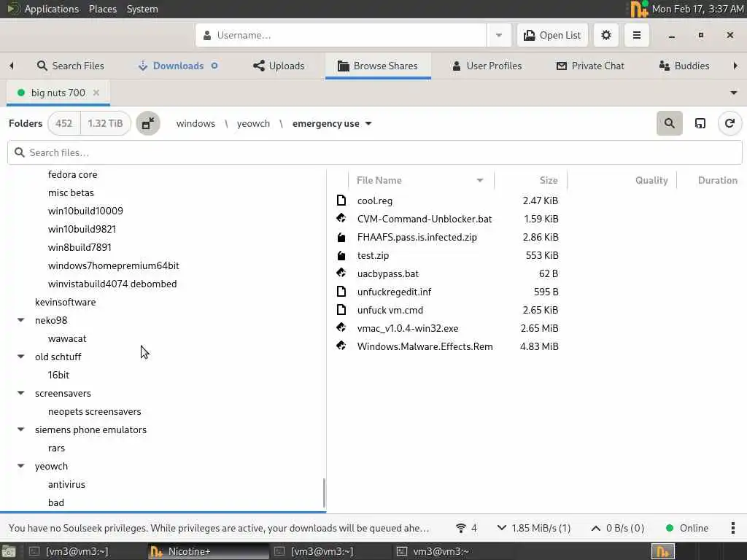This screenshot has width=747, height=560.
Task: Click the Open List button
Action: (x=553, y=35)
